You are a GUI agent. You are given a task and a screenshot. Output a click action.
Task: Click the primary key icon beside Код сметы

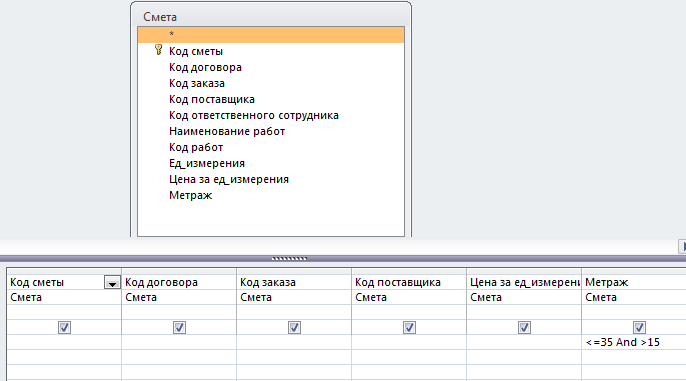158,50
